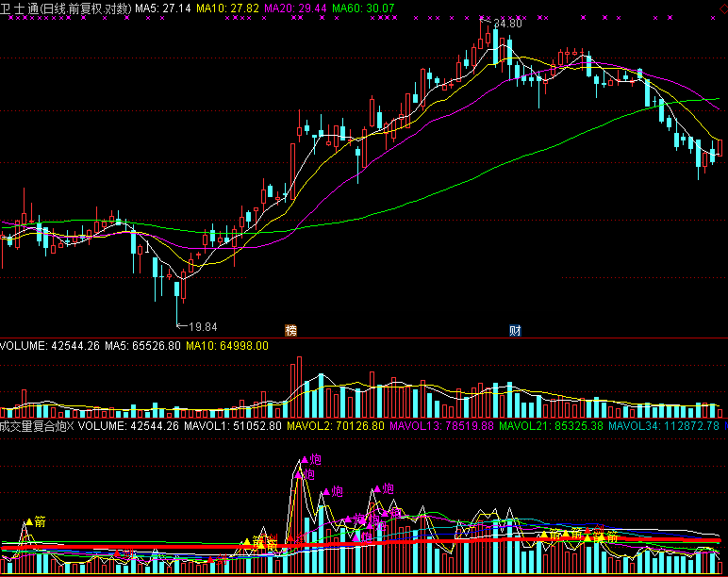Image resolution: width=728 pixels, height=577 pixels.
Task: Click the MAVOL1: 51052.80 label
Action: [233, 425]
